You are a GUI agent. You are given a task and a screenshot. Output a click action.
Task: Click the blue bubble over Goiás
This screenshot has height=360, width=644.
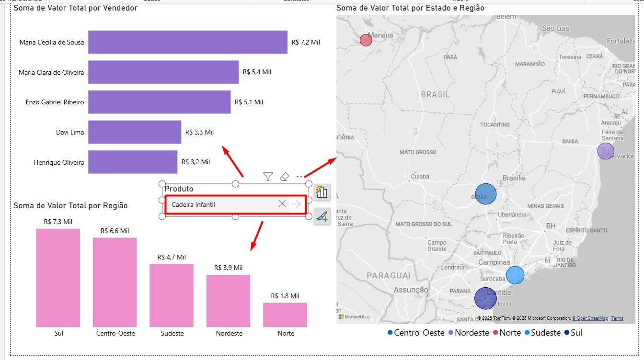click(485, 194)
